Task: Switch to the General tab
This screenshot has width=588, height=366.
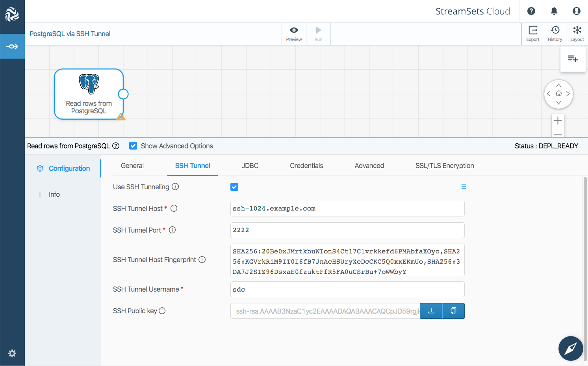Action: pyautogui.click(x=132, y=166)
